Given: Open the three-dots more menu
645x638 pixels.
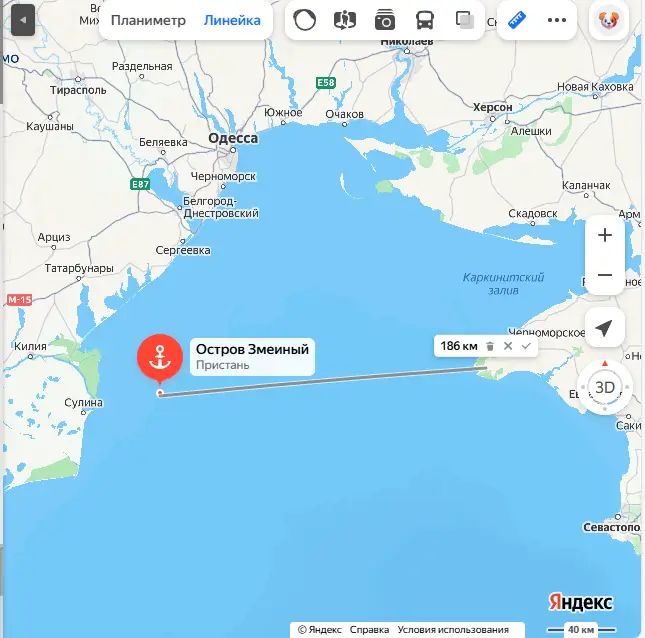Looking at the screenshot, I should coord(557,20).
